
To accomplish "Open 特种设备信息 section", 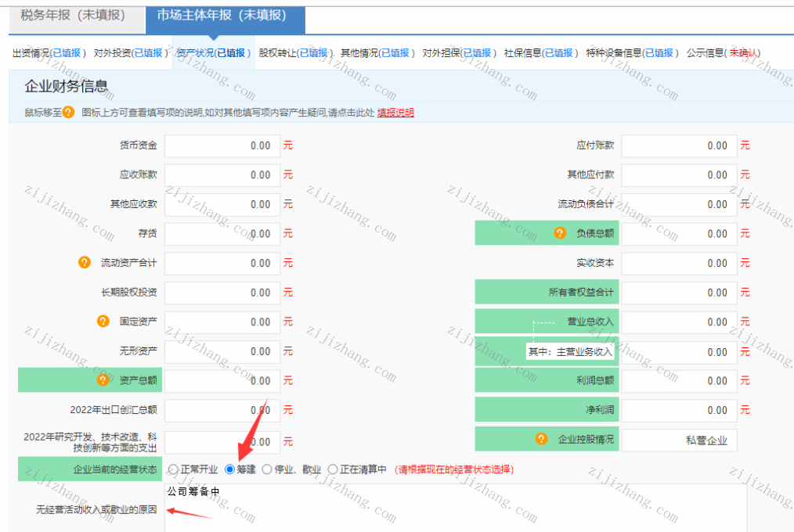I will pyautogui.click(x=633, y=53).
